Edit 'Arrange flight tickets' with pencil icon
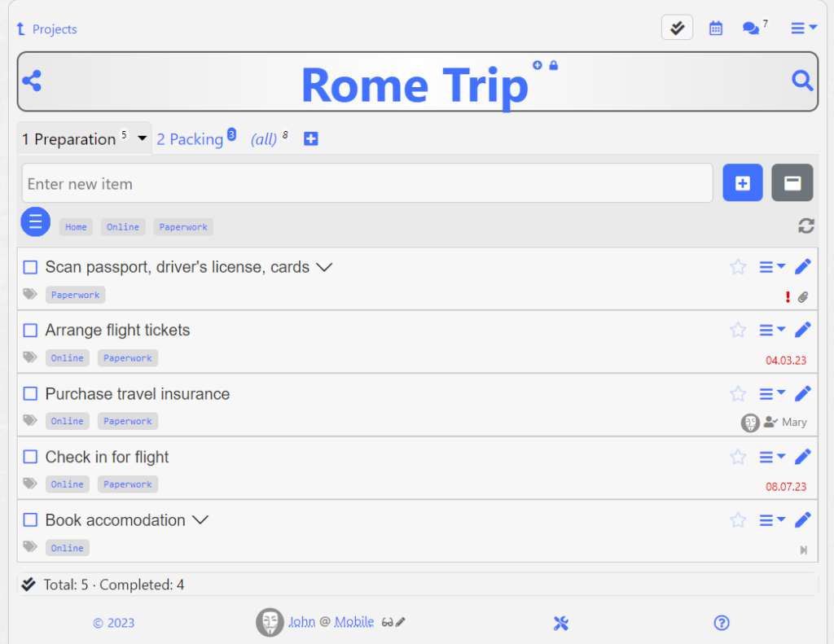834x644 pixels. coord(802,330)
